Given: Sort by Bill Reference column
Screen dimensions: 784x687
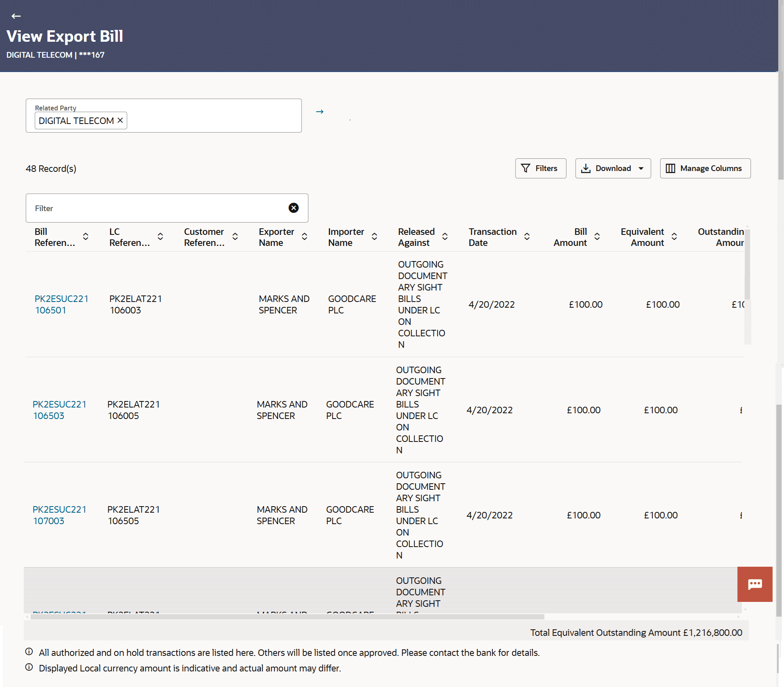Looking at the screenshot, I should coord(85,237).
